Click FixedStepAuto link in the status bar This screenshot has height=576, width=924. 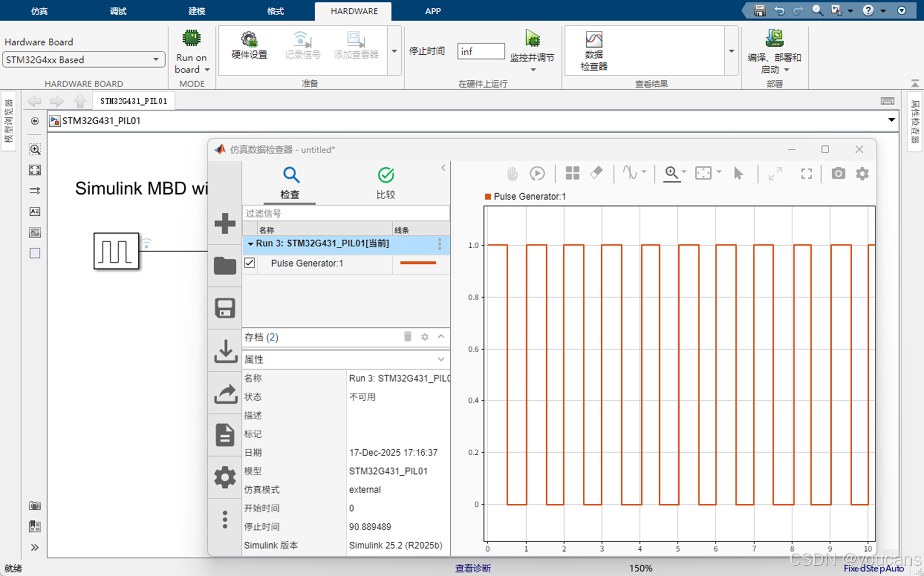[x=874, y=568]
